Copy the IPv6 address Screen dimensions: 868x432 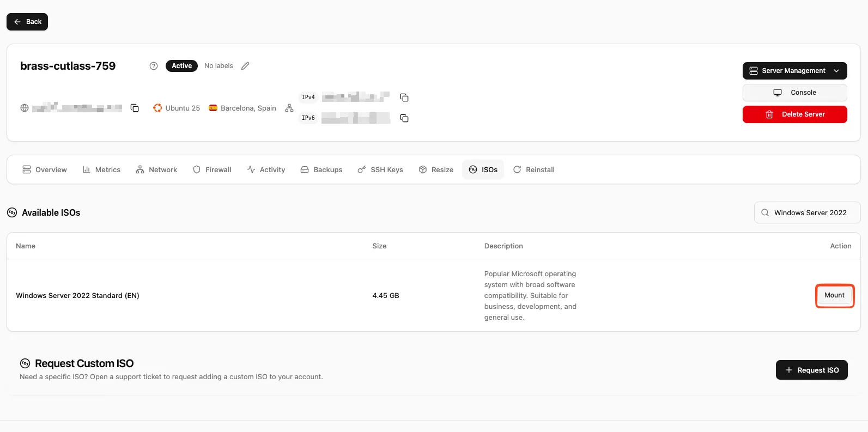click(404, 118)
